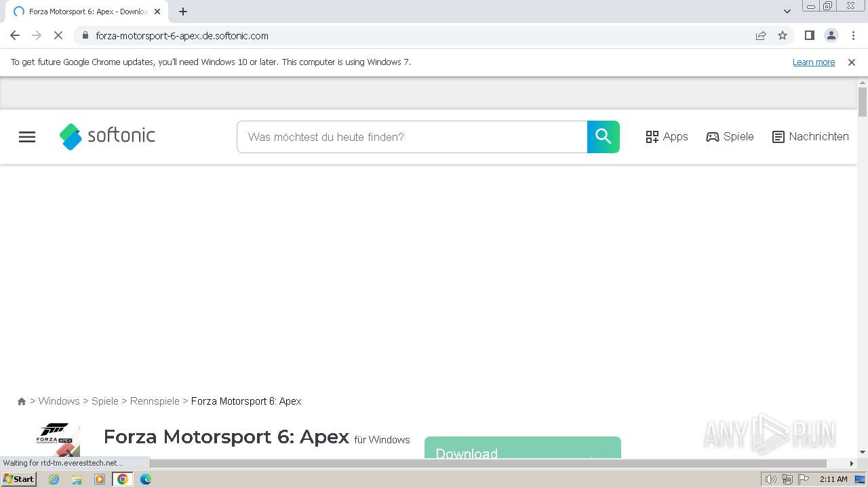Open Microsoft Edge from taskbar
The height and width of the screenshot is (488, 868).
coord(146,479)
